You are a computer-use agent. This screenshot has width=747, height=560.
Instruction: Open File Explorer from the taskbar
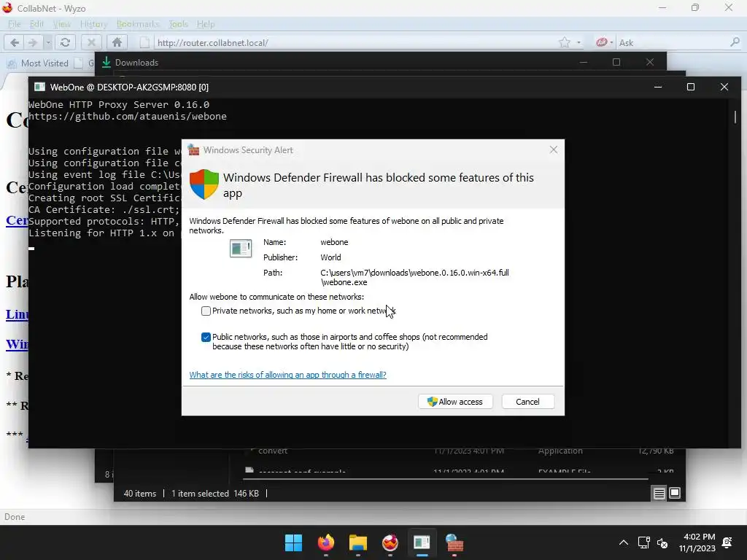click(357, 542)
